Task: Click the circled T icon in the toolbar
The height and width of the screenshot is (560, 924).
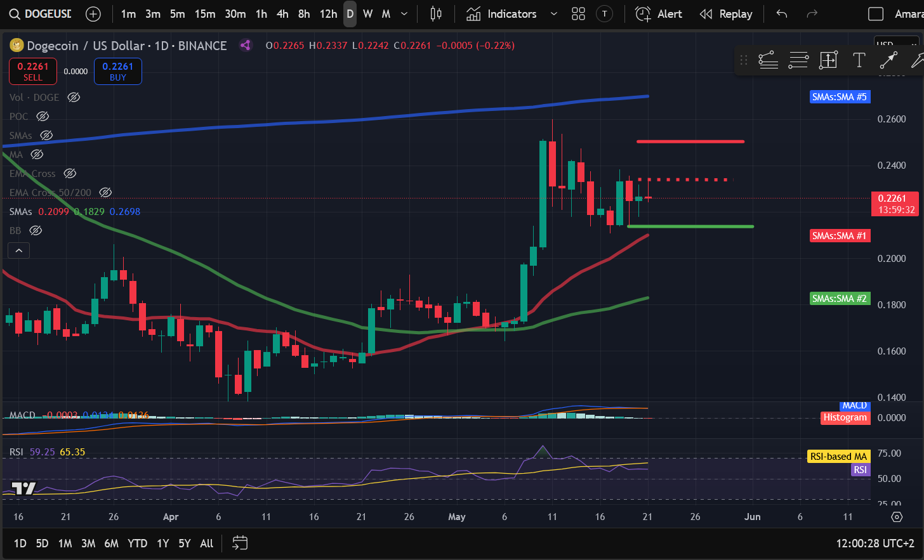Action: tap(605, 14)
